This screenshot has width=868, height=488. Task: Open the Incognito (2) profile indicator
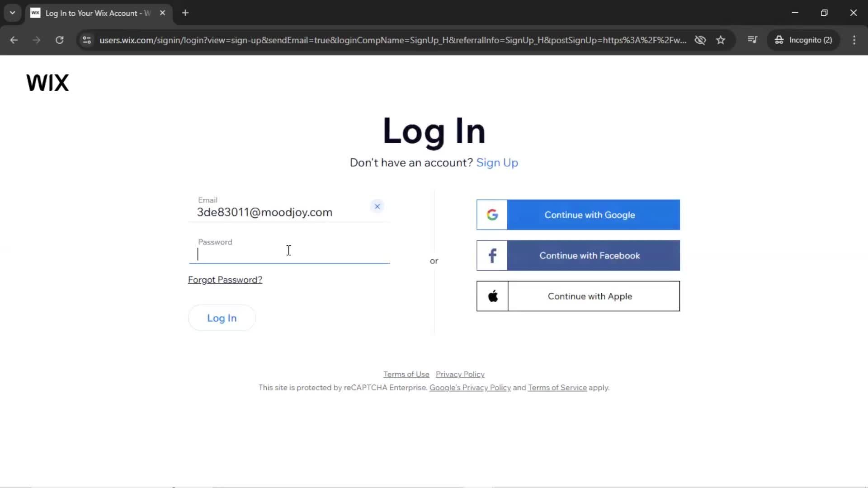click(803, 40)
